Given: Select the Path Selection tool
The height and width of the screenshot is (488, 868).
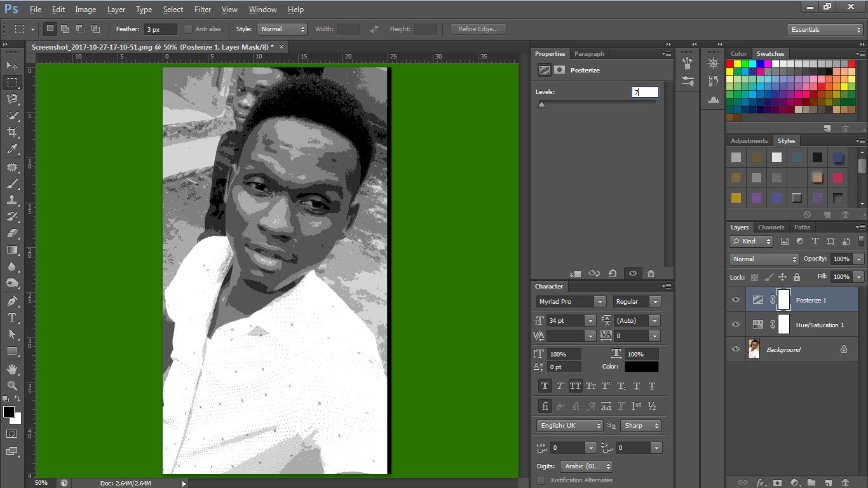Looking at the screenshot, I should pyautogui.click(x=12, y=334).
